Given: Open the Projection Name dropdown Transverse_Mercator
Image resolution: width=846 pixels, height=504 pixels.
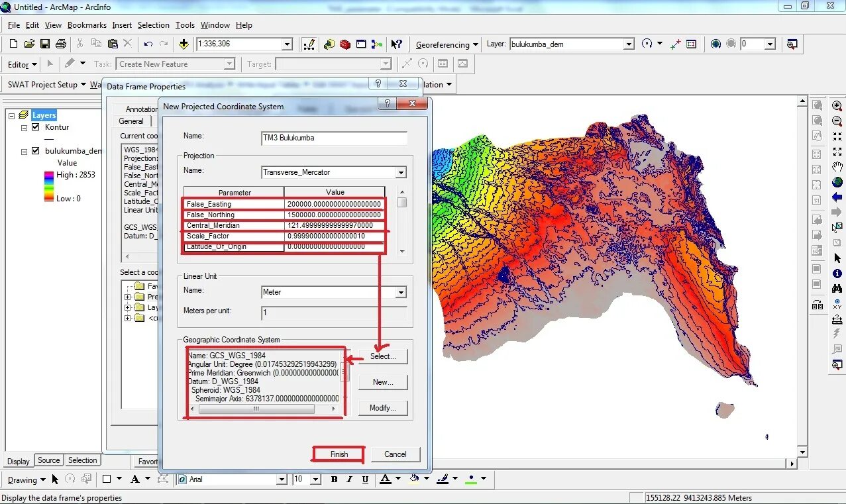Looking at the screenshot, I should 400,172.
